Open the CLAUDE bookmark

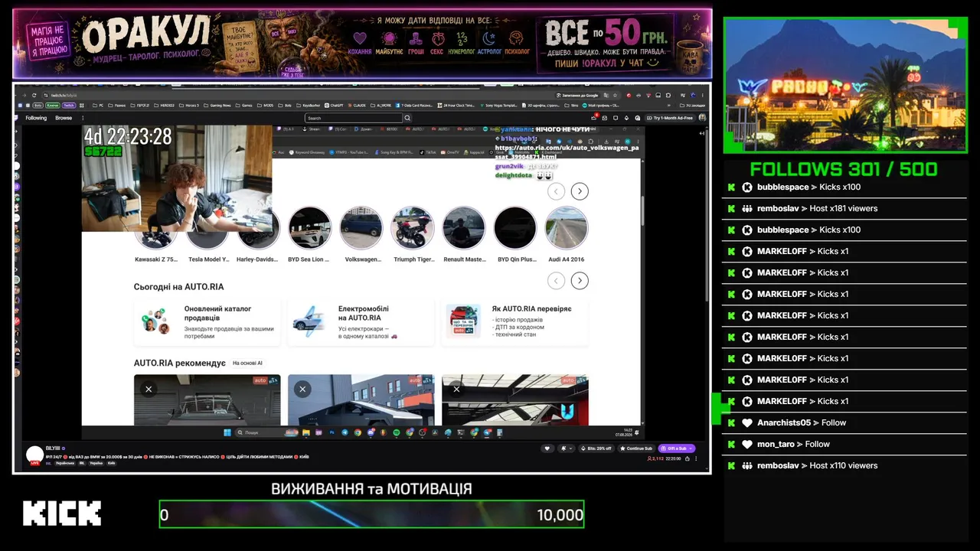[358, 105]
